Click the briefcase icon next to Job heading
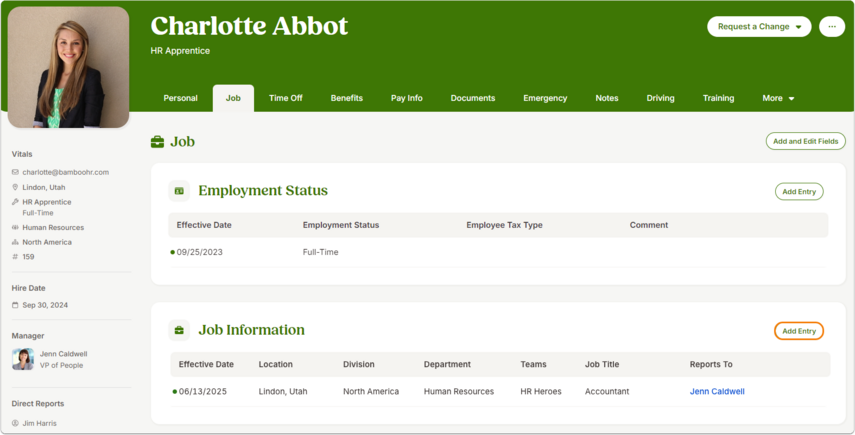 click(x=157, y=142)
